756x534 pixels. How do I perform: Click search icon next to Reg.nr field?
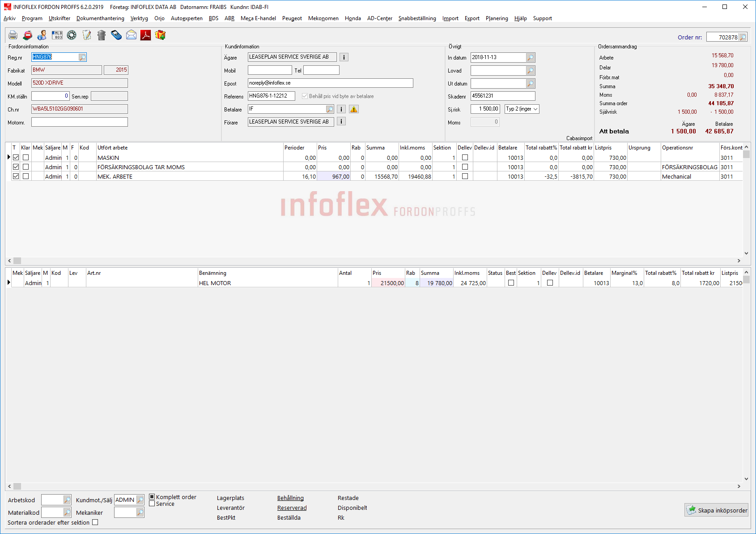click(82, 57)
